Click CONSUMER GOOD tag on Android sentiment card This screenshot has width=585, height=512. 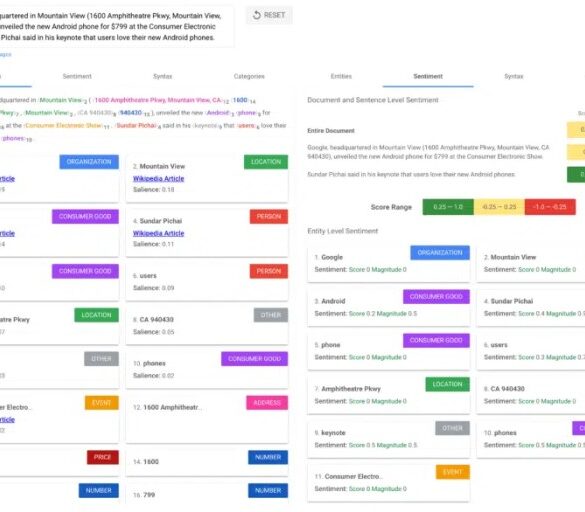(x=436, y=297)
